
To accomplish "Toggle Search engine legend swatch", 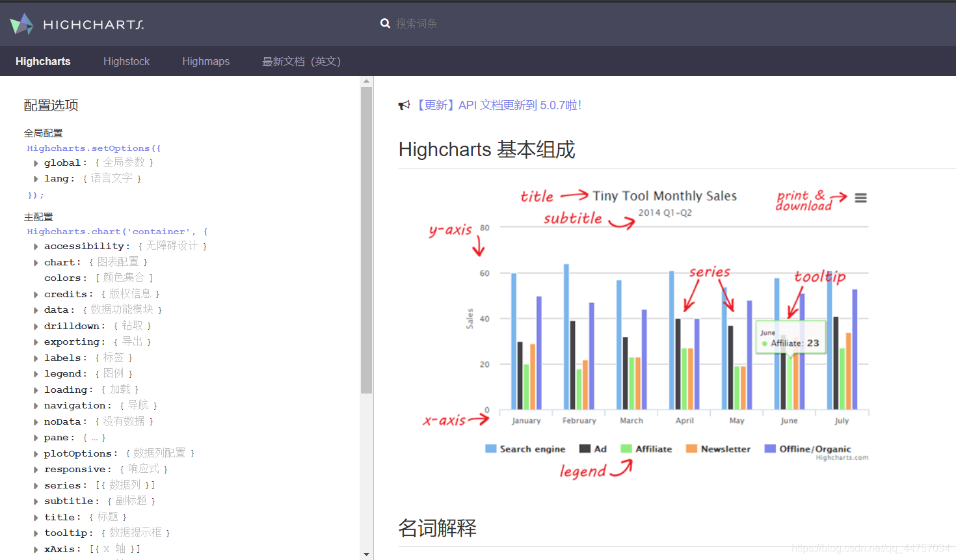I will (491, 449).
